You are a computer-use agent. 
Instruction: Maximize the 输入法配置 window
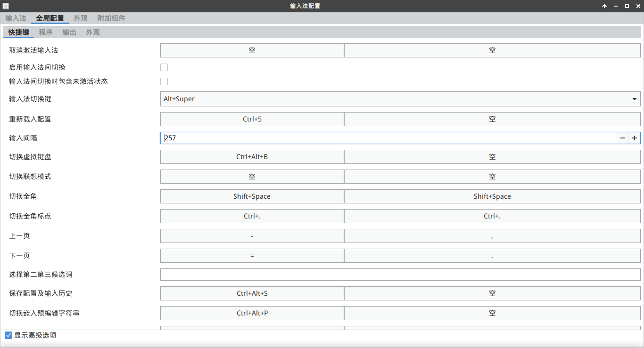[627, 6]
